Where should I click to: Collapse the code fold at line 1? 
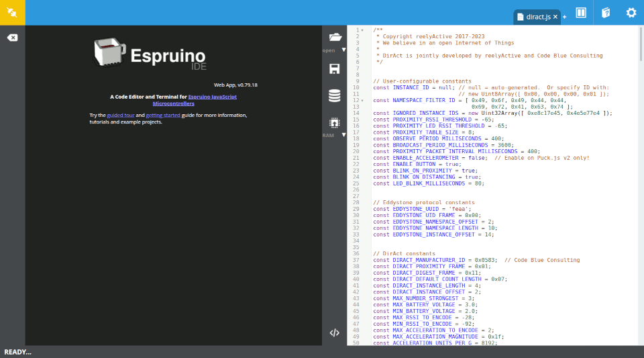point(362,30)
